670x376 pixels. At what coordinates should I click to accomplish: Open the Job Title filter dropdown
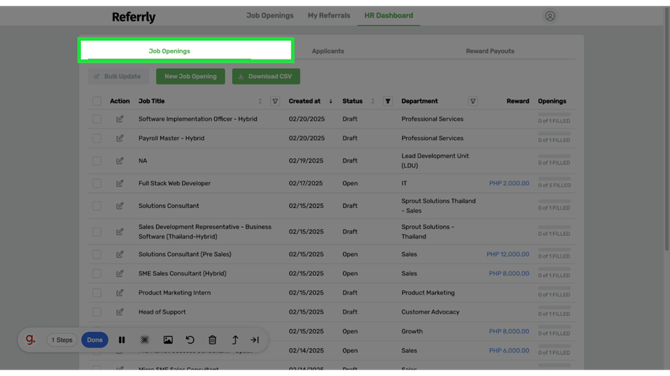pyautogui.click(x=275, y=101)
